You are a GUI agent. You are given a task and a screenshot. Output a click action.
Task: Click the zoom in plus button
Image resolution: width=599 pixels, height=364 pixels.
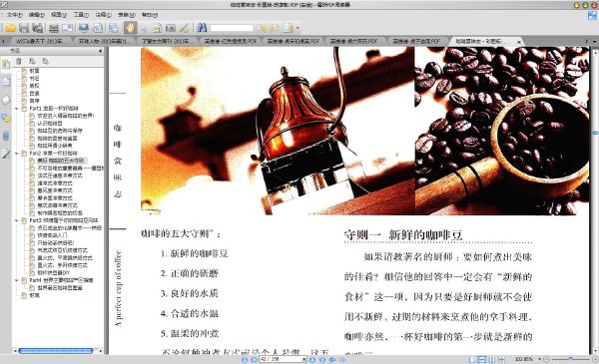tap(595, 359)
